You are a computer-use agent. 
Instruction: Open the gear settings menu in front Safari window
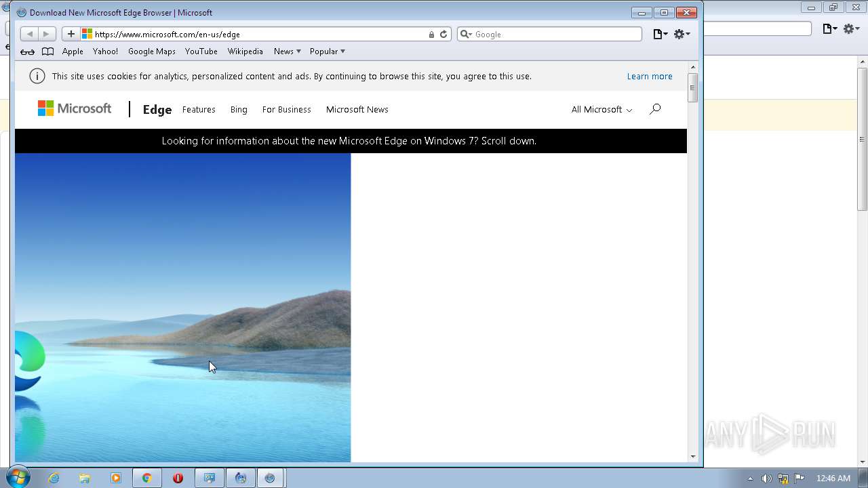point(682,34)
